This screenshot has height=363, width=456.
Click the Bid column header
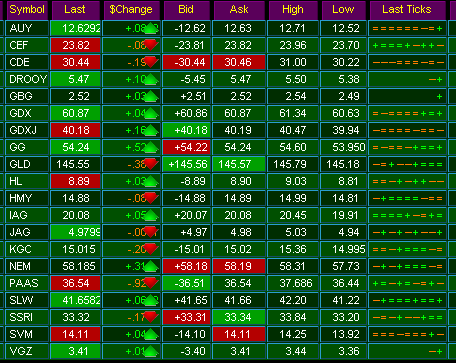point(186,10)
